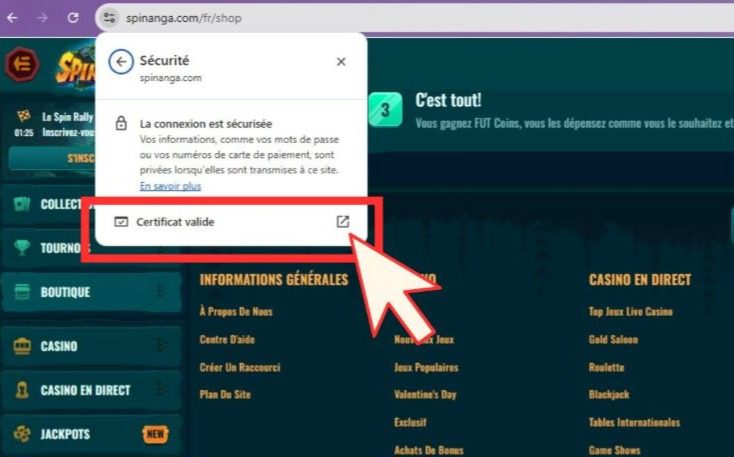
Task: Click the Casino en Direct dealer icon
Action: (x=22, y=390)
